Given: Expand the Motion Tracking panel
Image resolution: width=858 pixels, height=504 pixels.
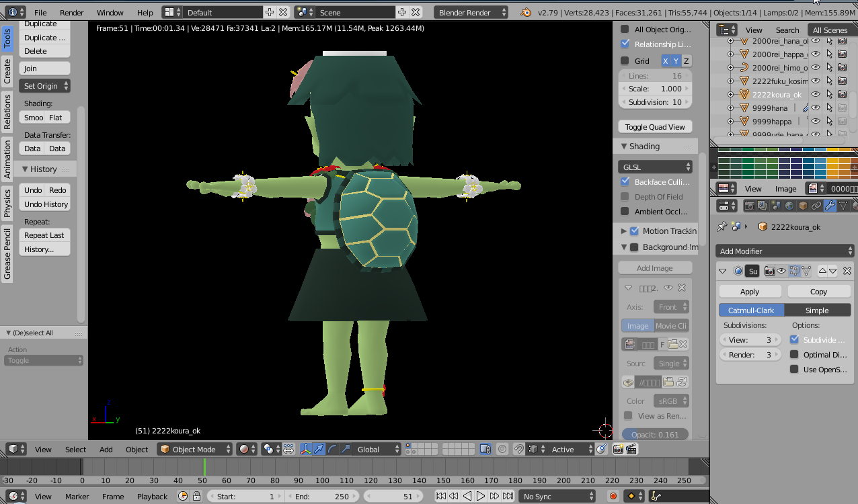Looking at the screenshot, I should tap(623, 231).
